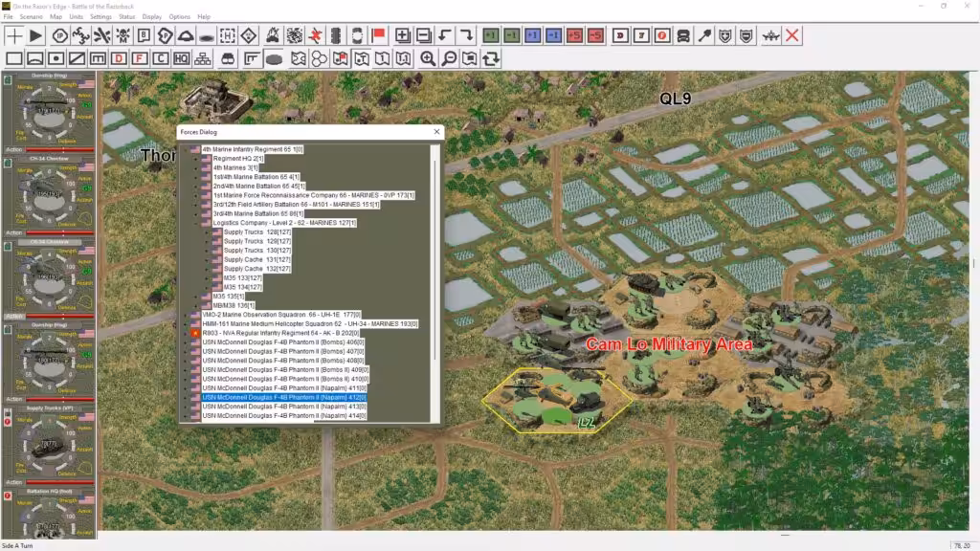Viewport: 980px width, 551px height.
Task: Select F-4B Phantom II (Bombs) 406[0]
Action: [x=282, y=342]
